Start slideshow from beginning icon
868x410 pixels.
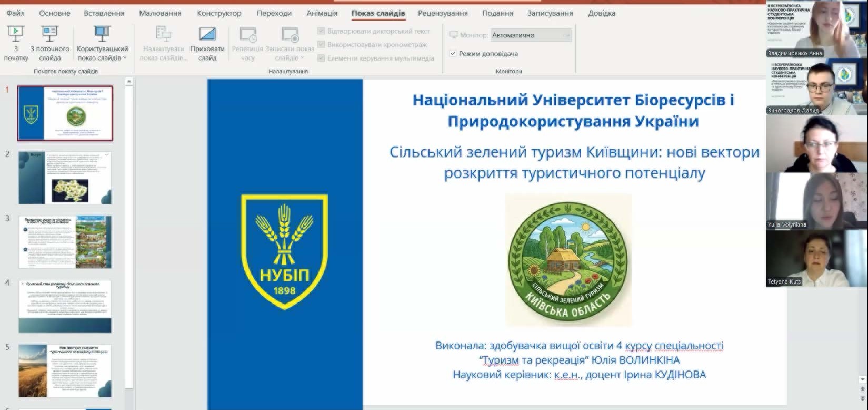(16, 35)
